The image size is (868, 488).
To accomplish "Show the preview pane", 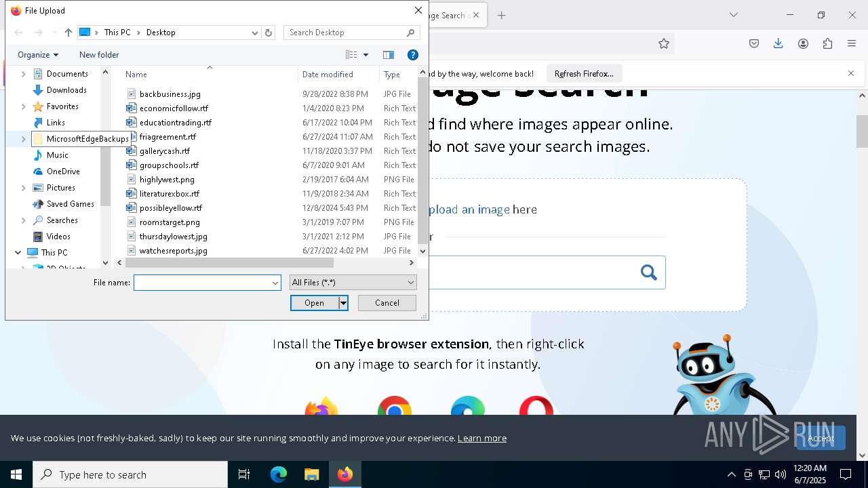I will point(389,55).
